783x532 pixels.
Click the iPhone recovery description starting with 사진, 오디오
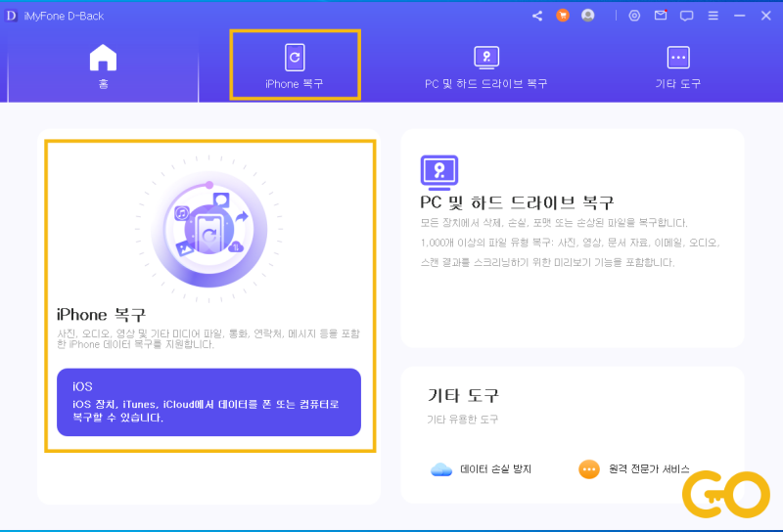point(208,338)
